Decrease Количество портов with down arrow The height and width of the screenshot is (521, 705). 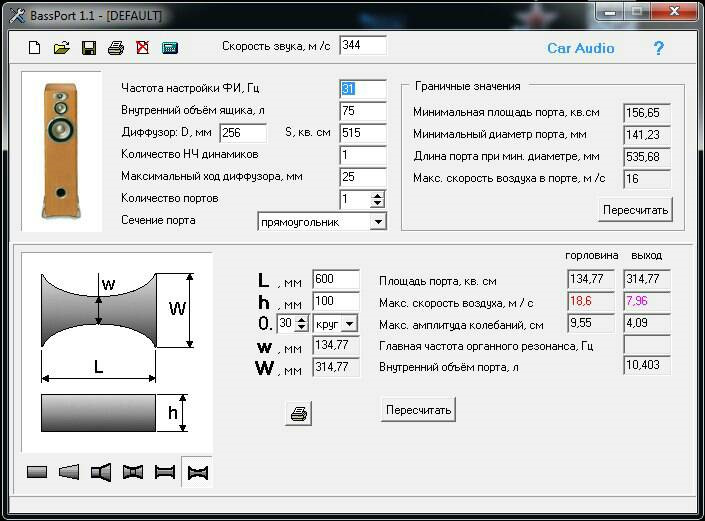[378, 204]
